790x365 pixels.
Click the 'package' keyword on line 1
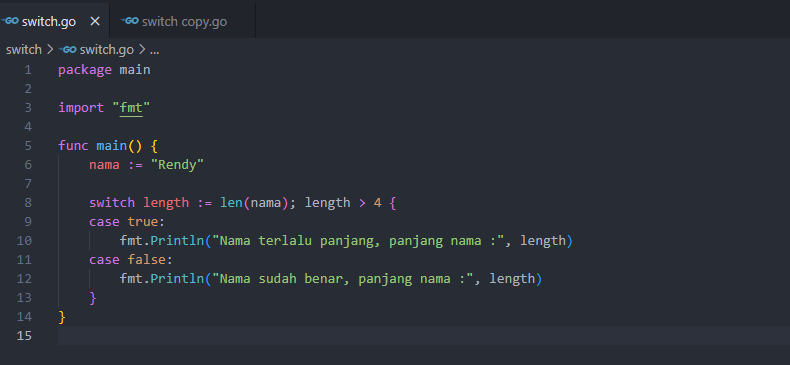85,70
